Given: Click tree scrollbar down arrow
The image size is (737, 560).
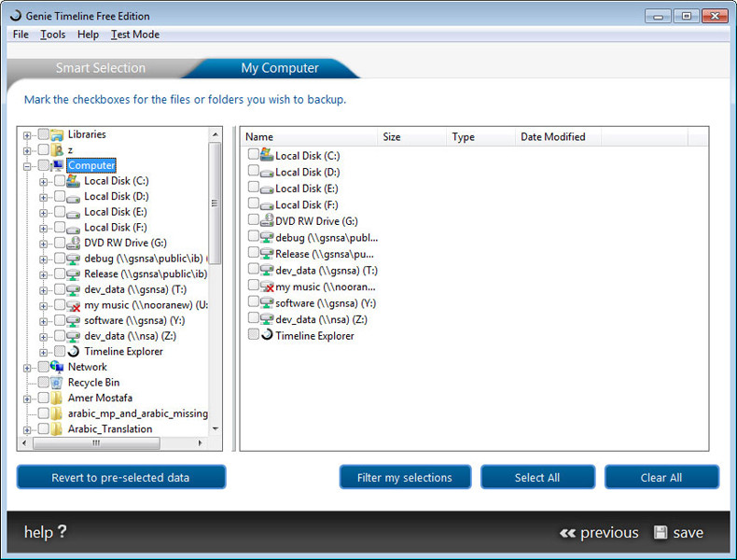Looking at the screenshot, I should (x=216, y=428).
